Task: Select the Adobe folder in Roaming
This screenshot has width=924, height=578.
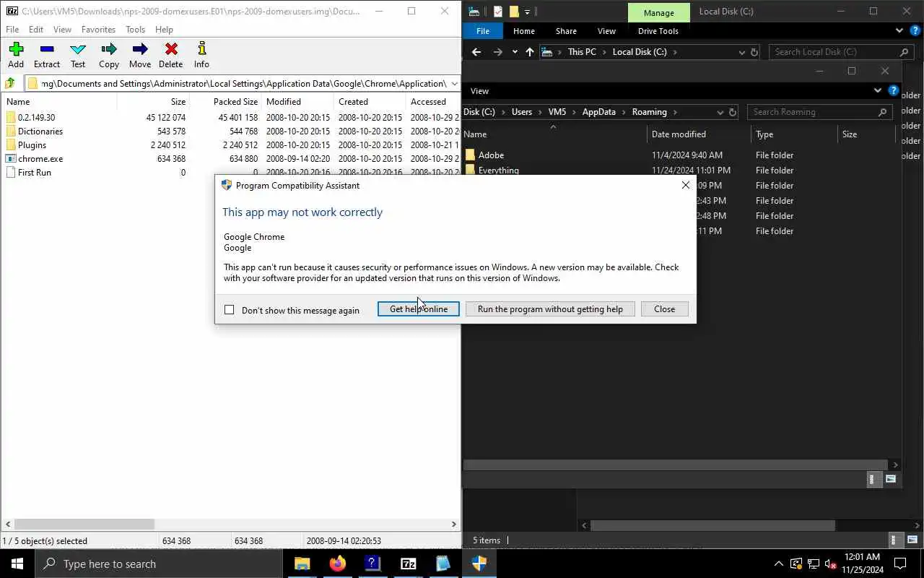Action: 491,155
